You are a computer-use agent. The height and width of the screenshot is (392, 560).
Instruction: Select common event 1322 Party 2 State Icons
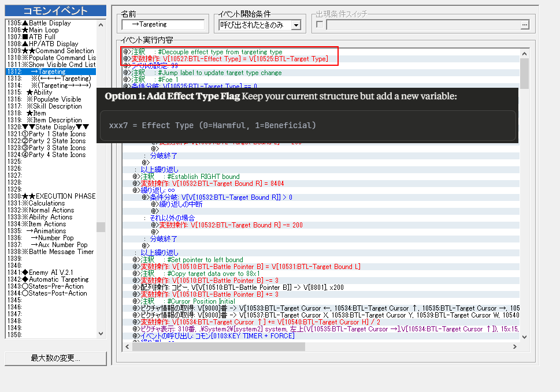[x=51, y=141]
